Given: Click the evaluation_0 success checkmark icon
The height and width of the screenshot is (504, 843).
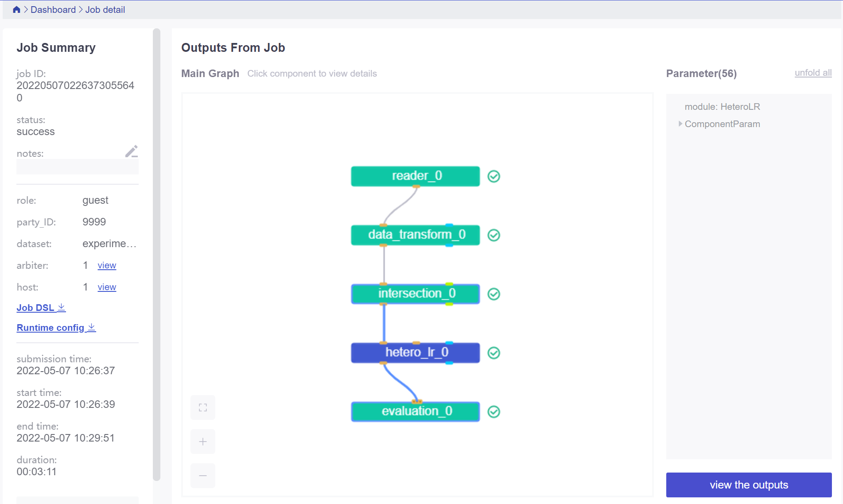Looking at the screenshot, I should click(x=494, y=412).
